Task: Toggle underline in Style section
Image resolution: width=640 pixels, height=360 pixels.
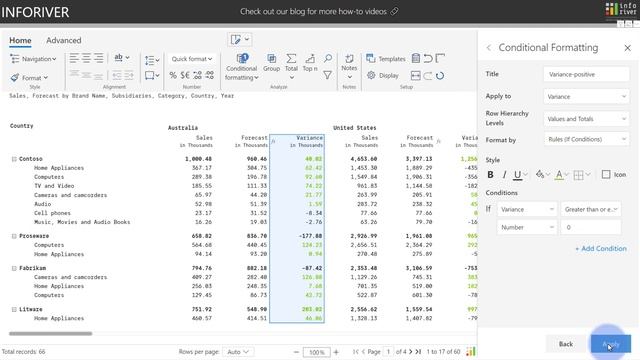Action: click(x=518, y=175)
